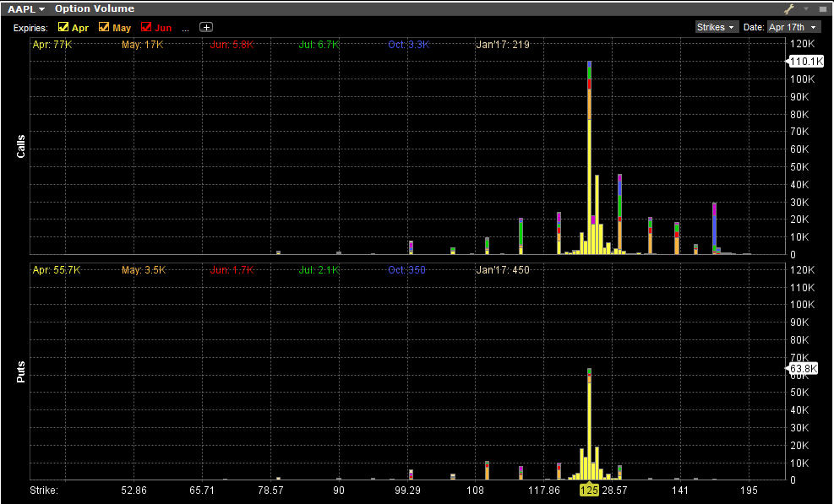This screenshot has height=504, width=834.
Task: Click the Puts 'Jul: 2.1K' total
Action: (x=319, y=270)
